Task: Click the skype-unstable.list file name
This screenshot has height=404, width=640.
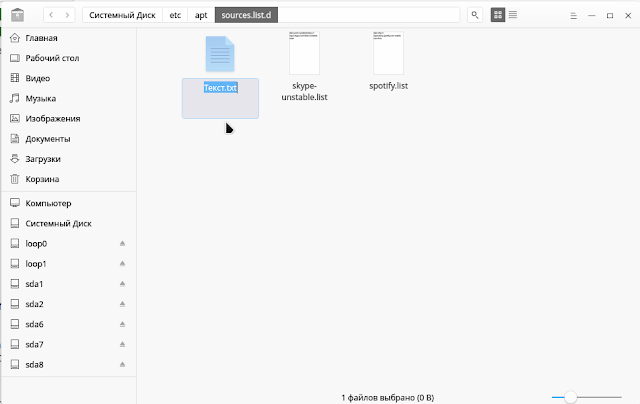Action: [x=304, y=91]
